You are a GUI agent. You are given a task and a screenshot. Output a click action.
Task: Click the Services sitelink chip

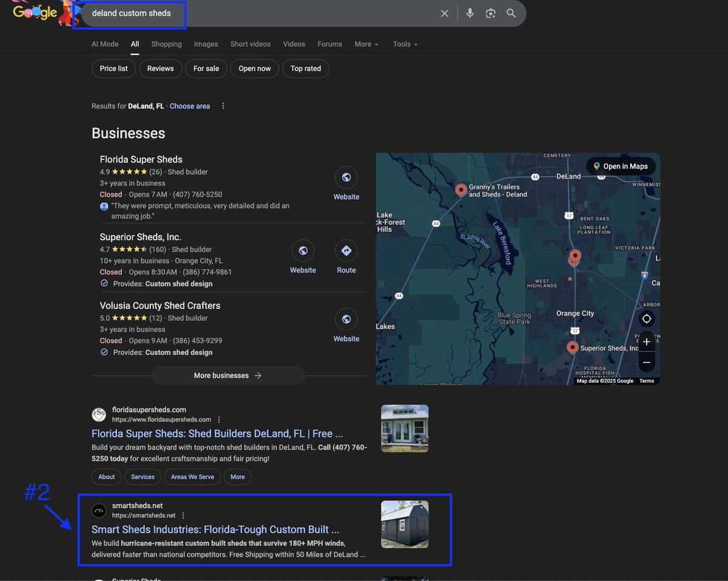143,477
